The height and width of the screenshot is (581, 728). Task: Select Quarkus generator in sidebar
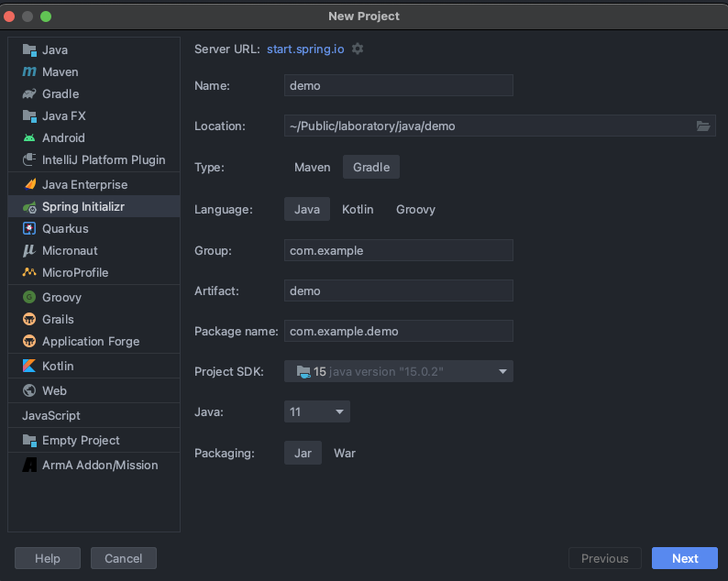[94, 229]
